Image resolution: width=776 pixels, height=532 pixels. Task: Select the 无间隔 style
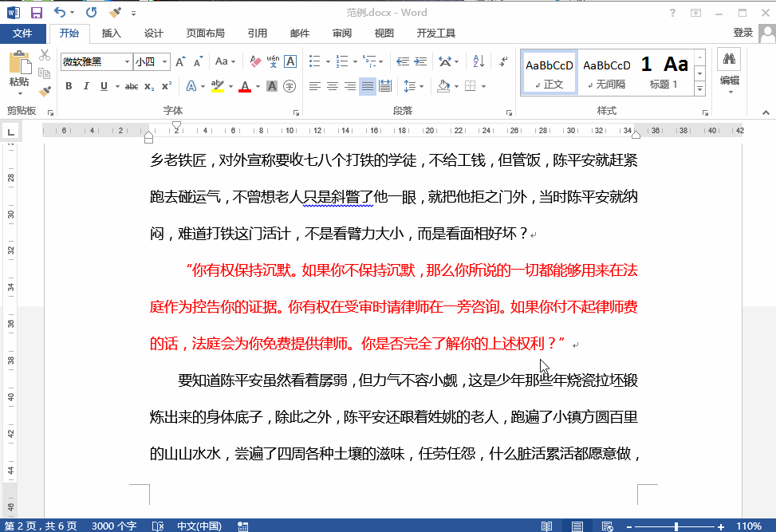pos(607,73)
